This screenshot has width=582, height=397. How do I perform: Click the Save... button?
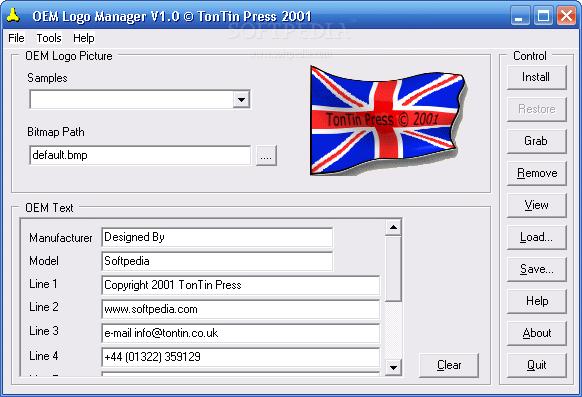click(536, 269)
